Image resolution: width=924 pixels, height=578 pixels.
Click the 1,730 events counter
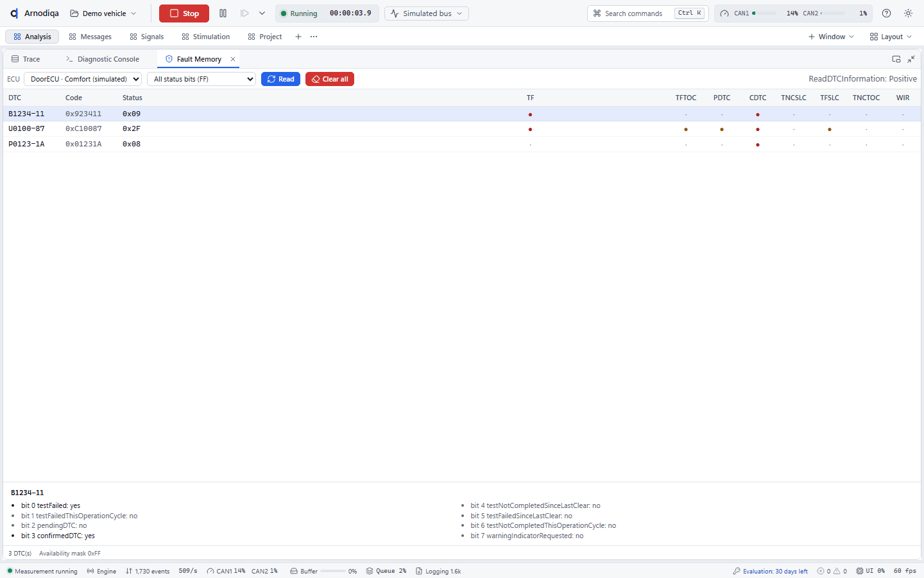148,571
